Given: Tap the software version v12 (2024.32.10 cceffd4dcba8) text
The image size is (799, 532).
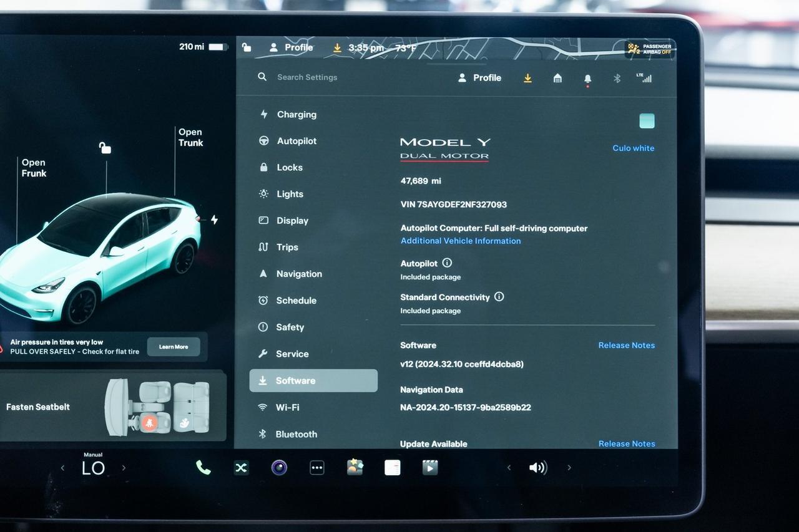Looking at the screenshot, I should pos(462,364).
